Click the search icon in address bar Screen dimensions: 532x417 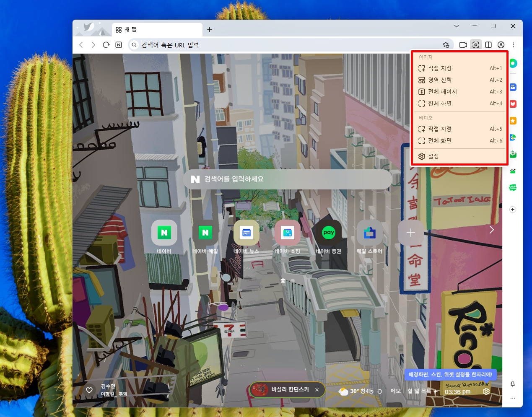click(134, 45)
